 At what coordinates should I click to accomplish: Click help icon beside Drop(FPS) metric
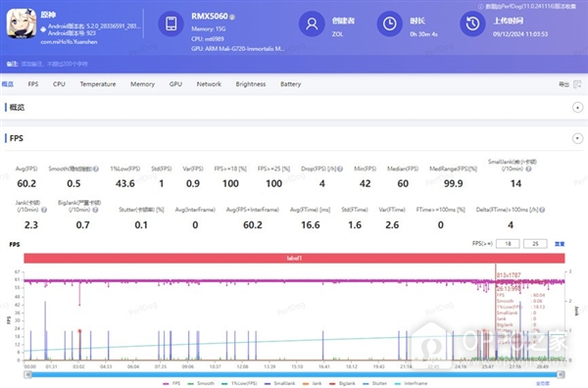340,170
